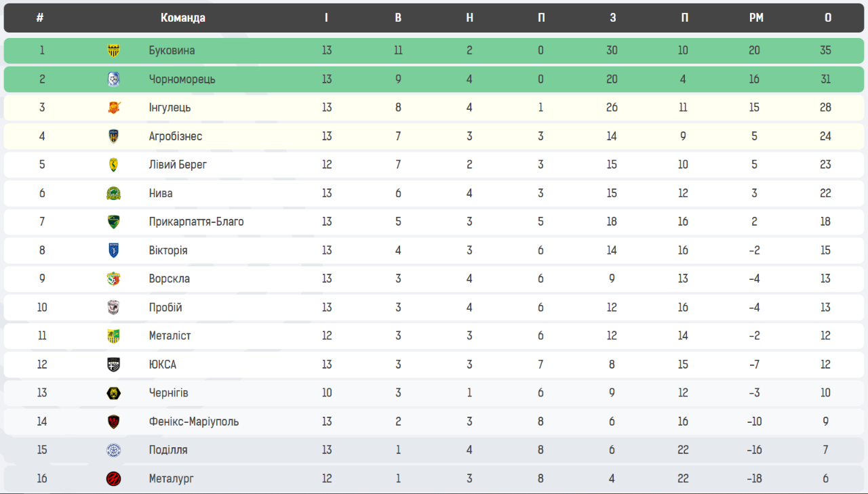Open the Агробізнес team name link
868x494 pixels.
pyautogui.click(x=176, y=136)
